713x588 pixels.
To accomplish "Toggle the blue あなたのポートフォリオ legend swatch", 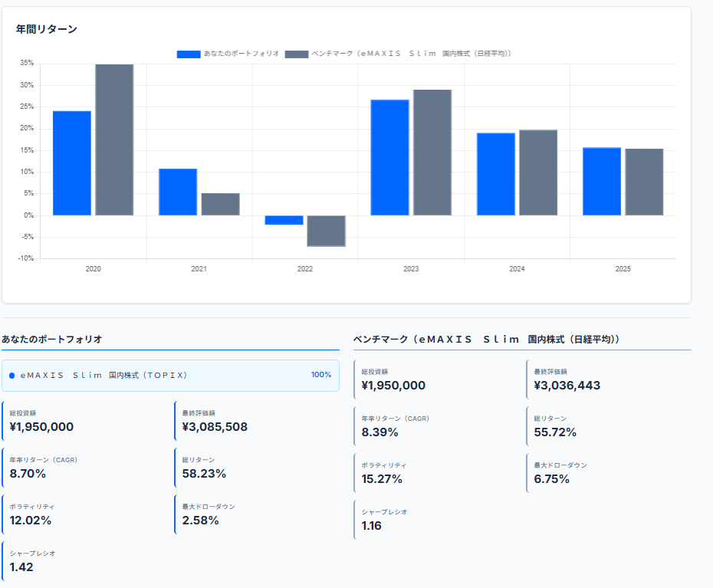I will click(188, 54).
